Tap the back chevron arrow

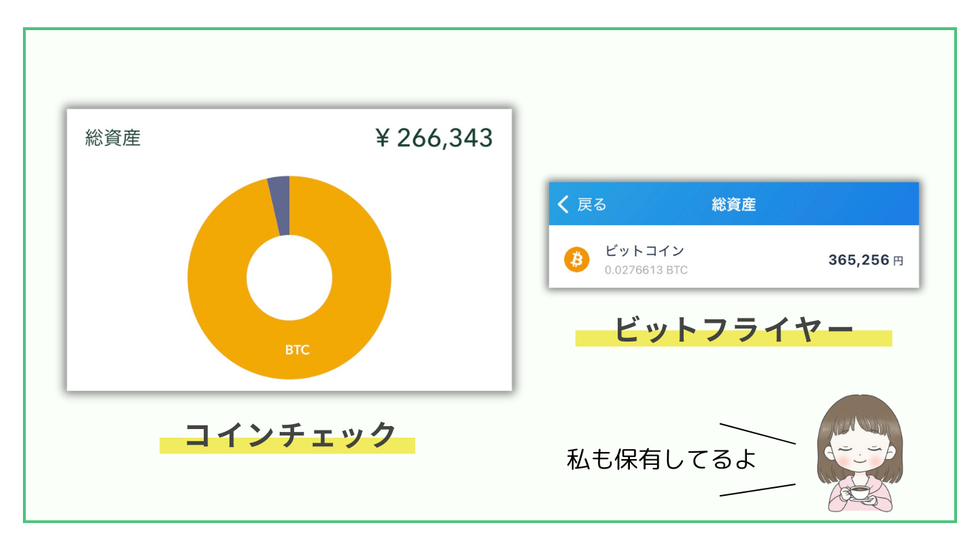click(x=563, y=204)
